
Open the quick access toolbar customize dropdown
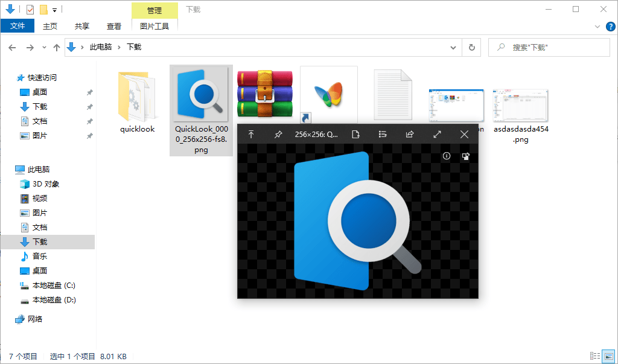54,9
